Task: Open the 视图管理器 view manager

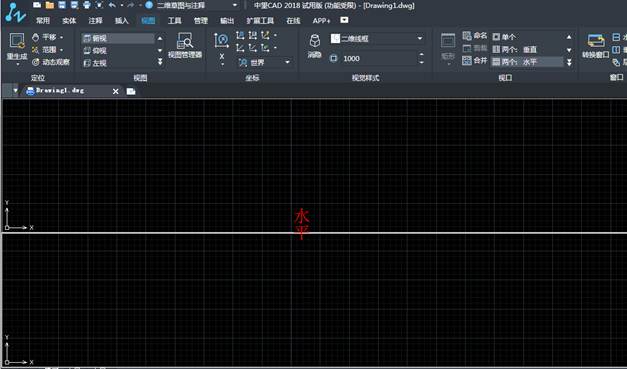Action: pos(185,46)
